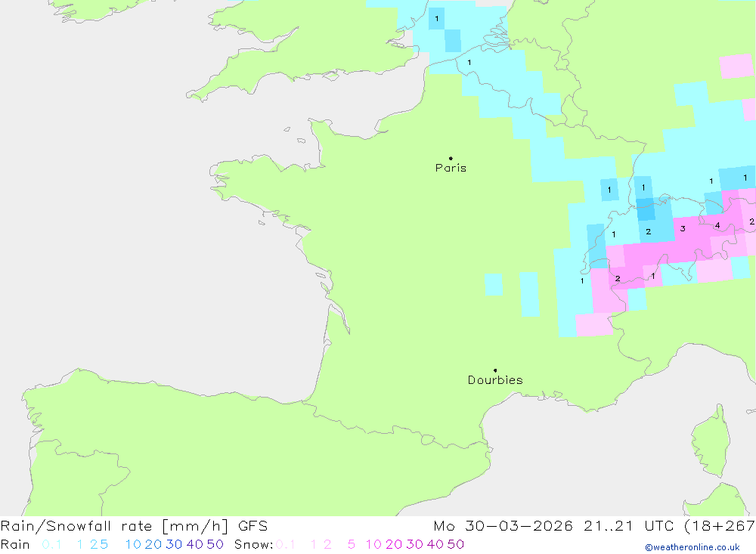Viewport: 756px width, 554px height.
Task: Click the snow legend 40 value
Action: coord(435,544)
